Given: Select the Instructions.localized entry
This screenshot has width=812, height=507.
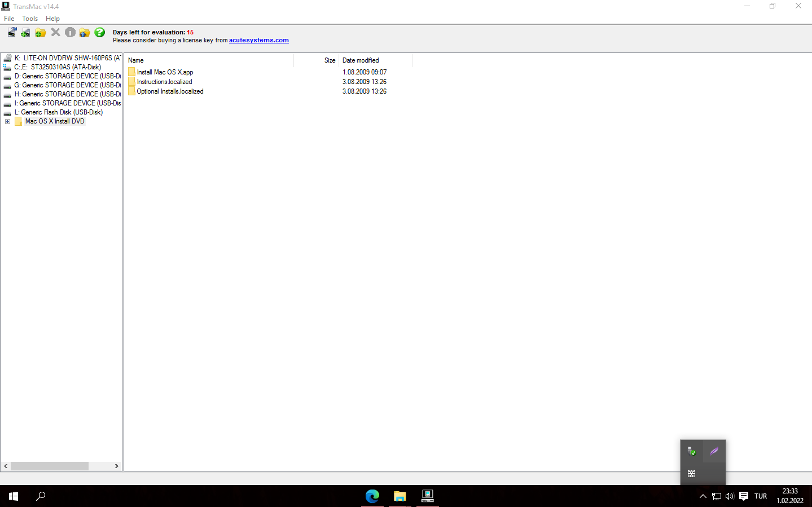Looking at the screenshot, I should (164, 82).
